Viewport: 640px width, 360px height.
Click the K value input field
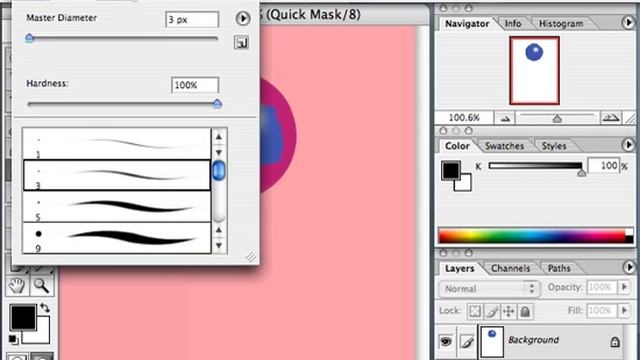coord(603,166)
